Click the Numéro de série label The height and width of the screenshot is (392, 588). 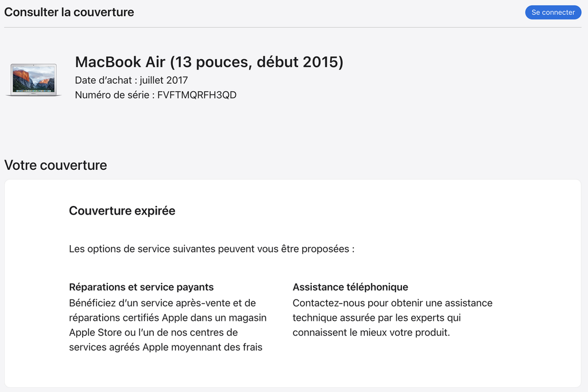coord(112,95)
